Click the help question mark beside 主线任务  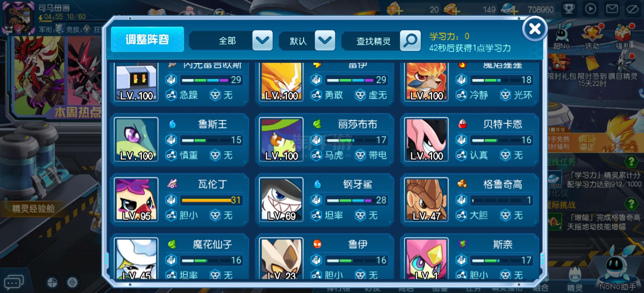point(631,162)
